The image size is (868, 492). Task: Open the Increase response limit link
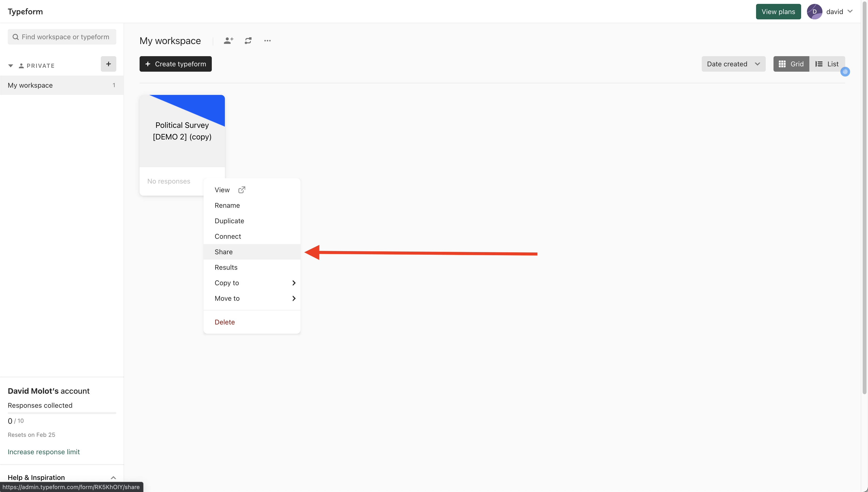44,452
